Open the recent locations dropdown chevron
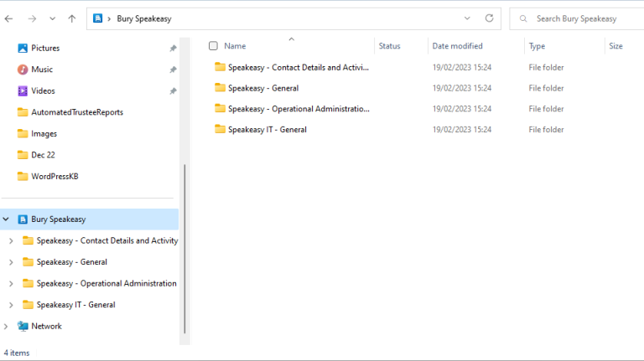 pyautogui.click(x=52, y=18)
